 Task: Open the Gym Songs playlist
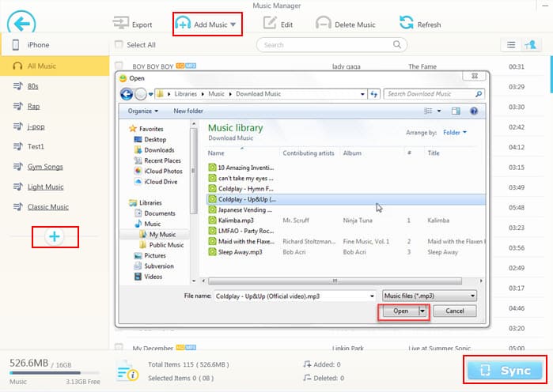45,167
